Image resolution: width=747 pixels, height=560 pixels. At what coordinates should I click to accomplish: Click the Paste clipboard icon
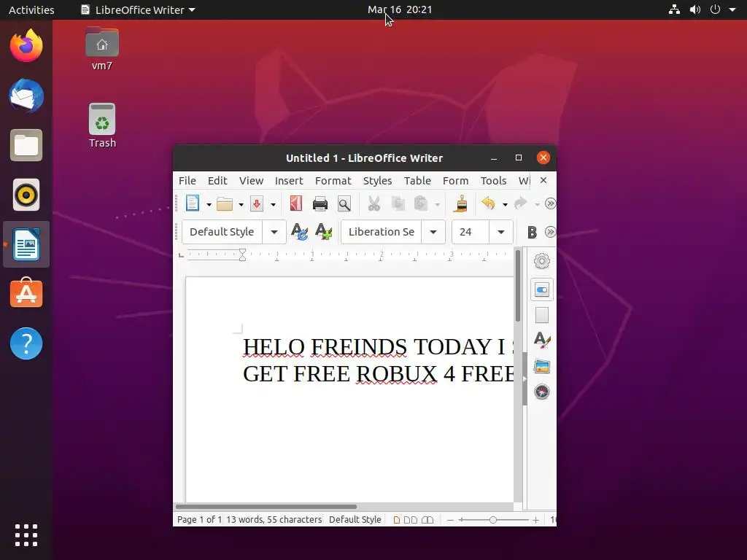click(x=421, y=204)
